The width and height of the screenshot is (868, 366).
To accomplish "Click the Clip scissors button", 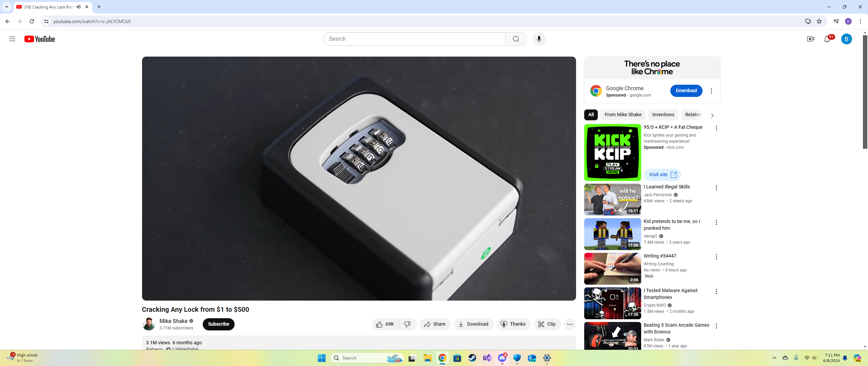I will [547, 324].
